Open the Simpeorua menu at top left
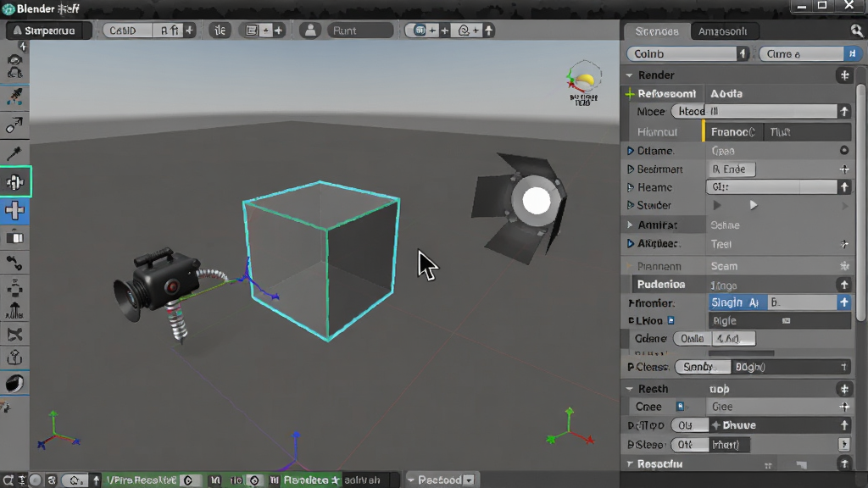The width and height of the screenshot is (868, 488). click(48, 30)
